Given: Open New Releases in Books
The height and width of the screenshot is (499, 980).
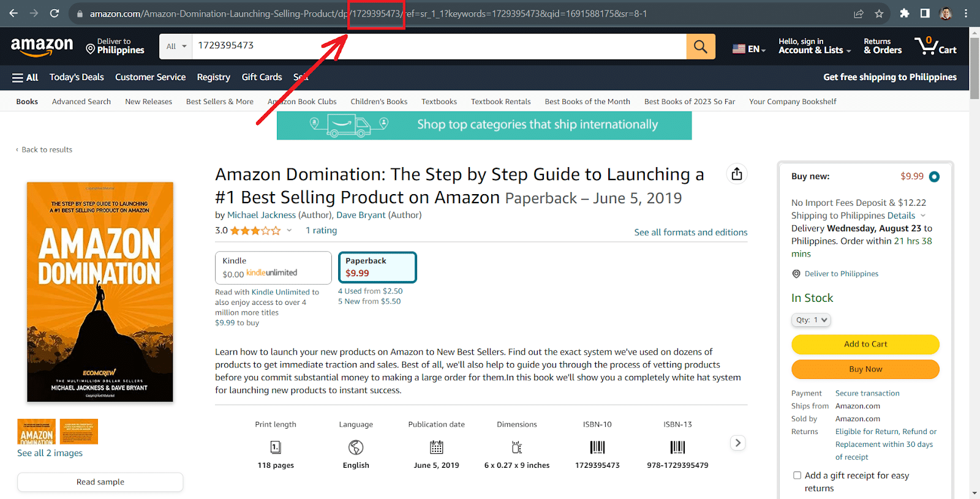Looking at the screenshot, I should (x=148, y=102).
